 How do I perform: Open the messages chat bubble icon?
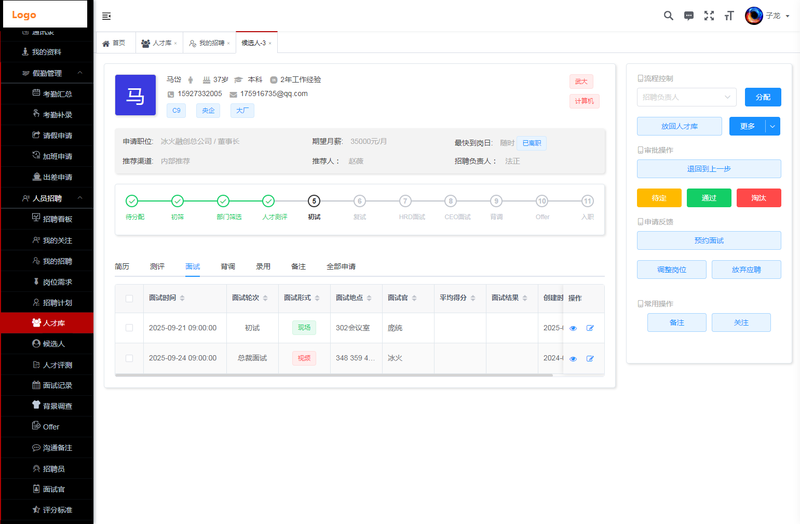(689, 16)
